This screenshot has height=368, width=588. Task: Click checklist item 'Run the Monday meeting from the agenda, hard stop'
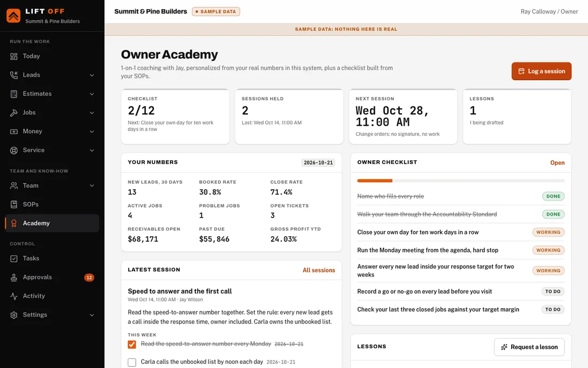pyautogui.click(x=461, y=250)
